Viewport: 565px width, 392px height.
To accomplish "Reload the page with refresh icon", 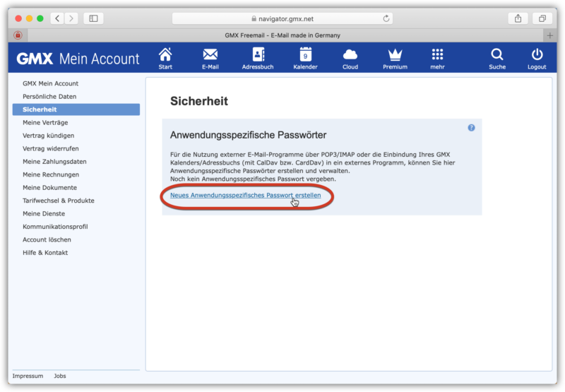I will pos(386,18).
